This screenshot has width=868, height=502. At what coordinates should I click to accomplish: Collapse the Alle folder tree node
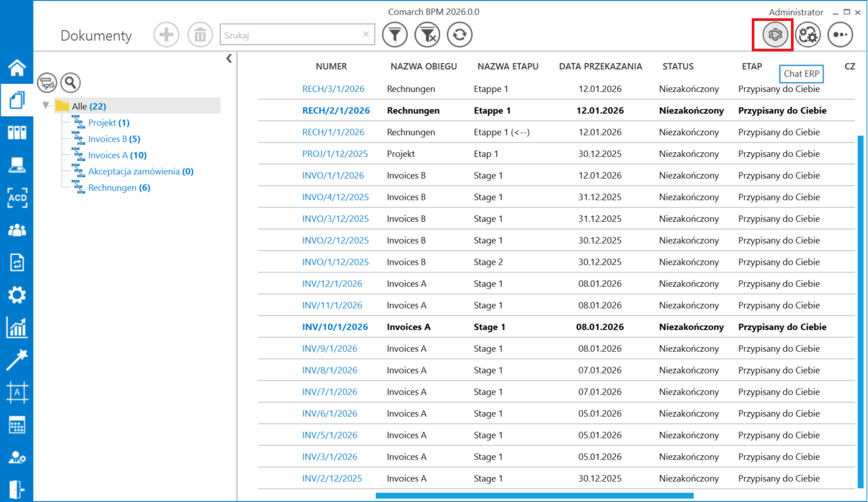[45, 106]
